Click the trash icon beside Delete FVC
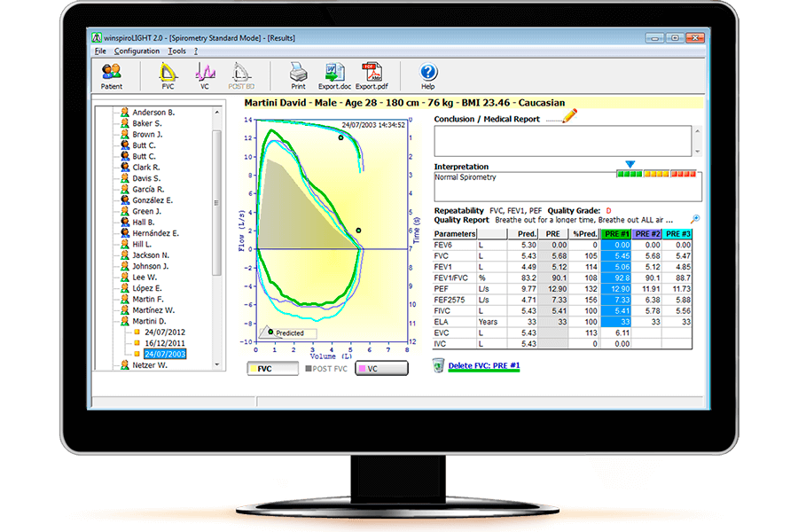 (436, 364)
